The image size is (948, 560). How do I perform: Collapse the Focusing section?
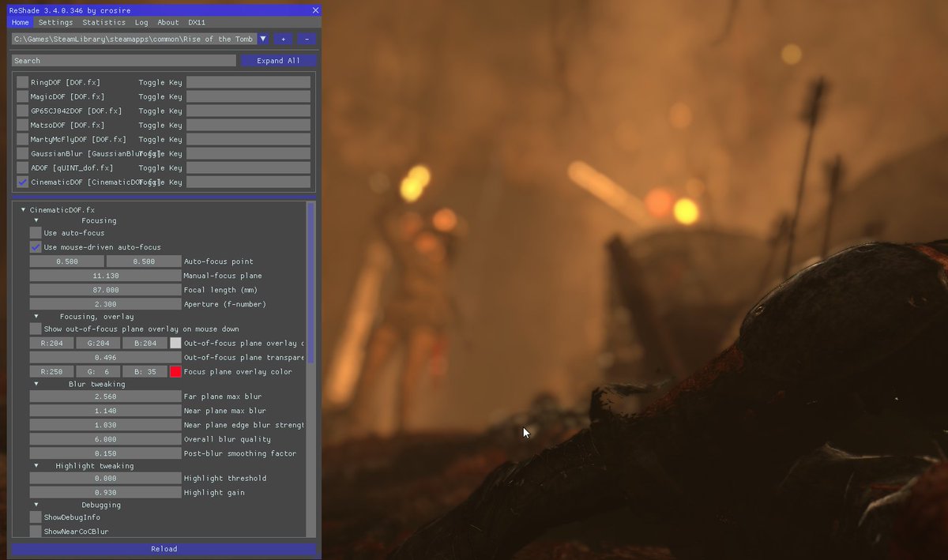click(x=36, y=220)
